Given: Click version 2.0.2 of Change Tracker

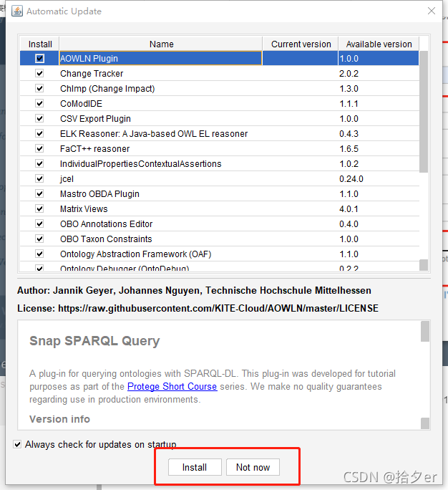Looking at the screenshot, I should [x=349, y=74].
